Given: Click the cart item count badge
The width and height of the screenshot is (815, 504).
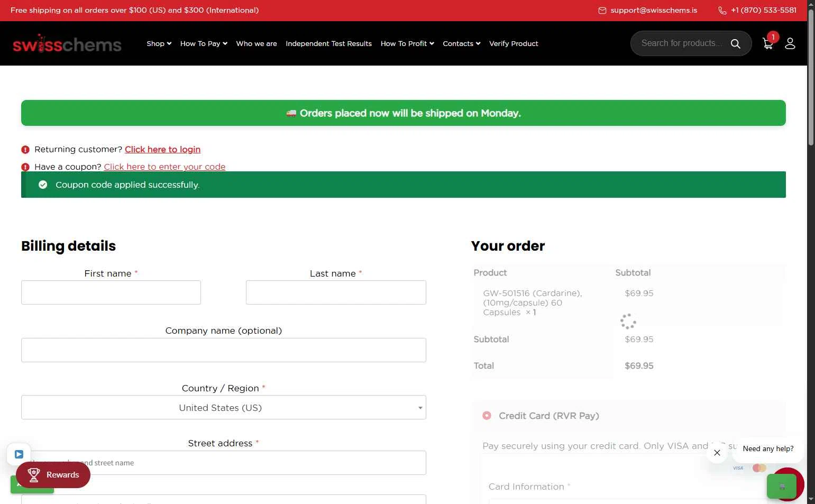Looking at the screenshot, I should click(x=773, y=37).
